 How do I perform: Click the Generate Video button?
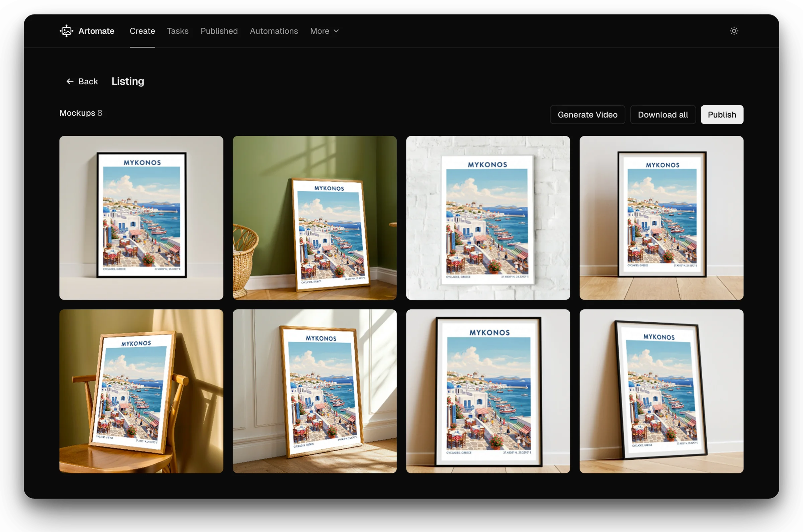pyautogui.click(x=587, y=115)
